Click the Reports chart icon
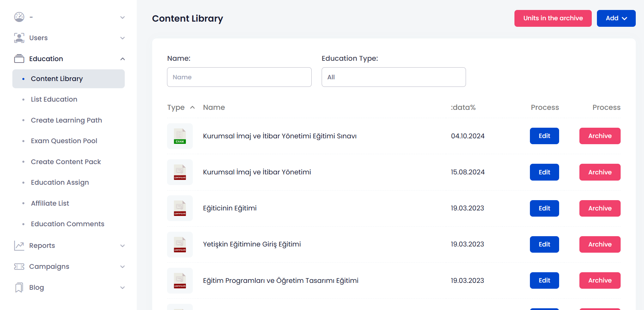 click(x=19, y=245)
